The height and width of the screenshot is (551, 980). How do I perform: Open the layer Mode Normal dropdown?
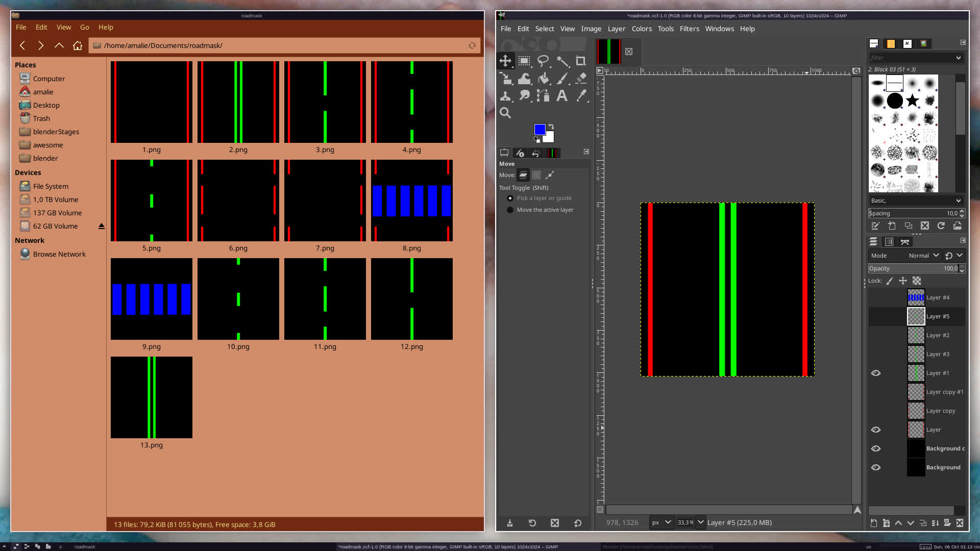click(x=923, y=256)
